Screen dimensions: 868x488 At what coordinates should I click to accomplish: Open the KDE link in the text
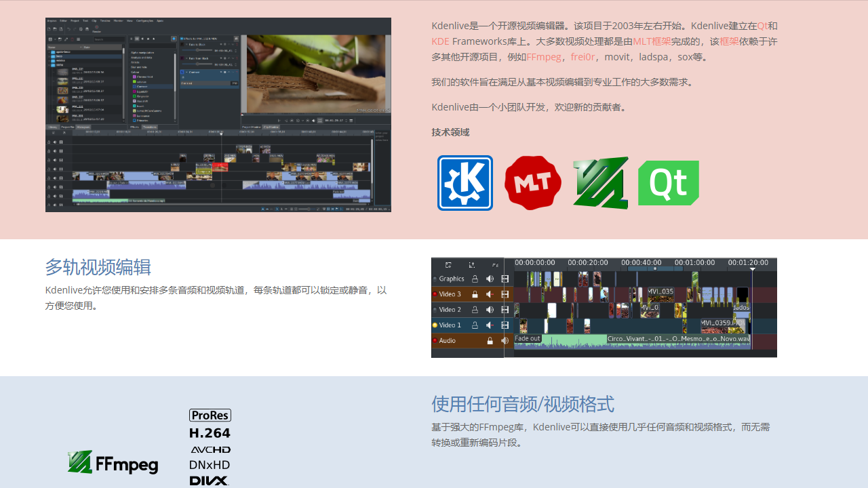pos(440,41)
